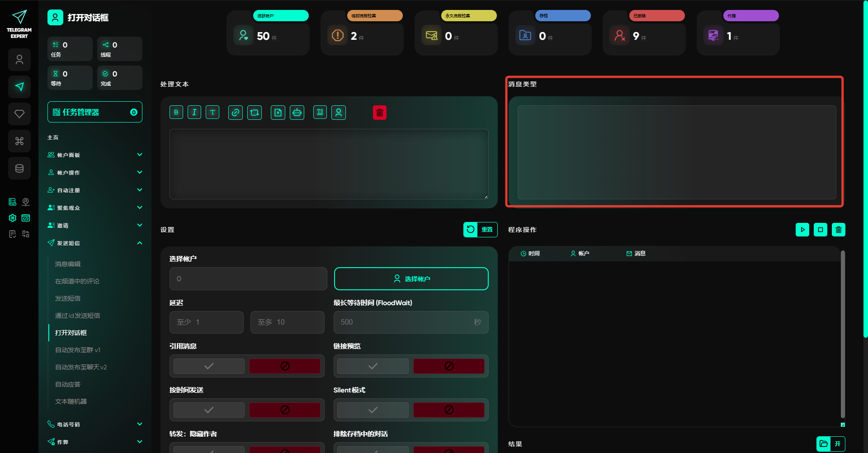Screen dimensions: 868x453
Task: Start program with play button
Action: click(x=802, y=230)
